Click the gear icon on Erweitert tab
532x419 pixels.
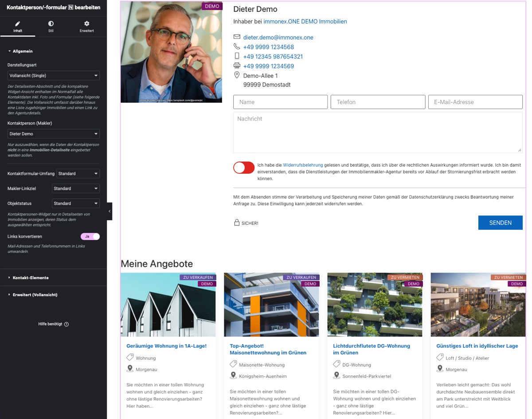pyautogui.click(x=87, y=23)
